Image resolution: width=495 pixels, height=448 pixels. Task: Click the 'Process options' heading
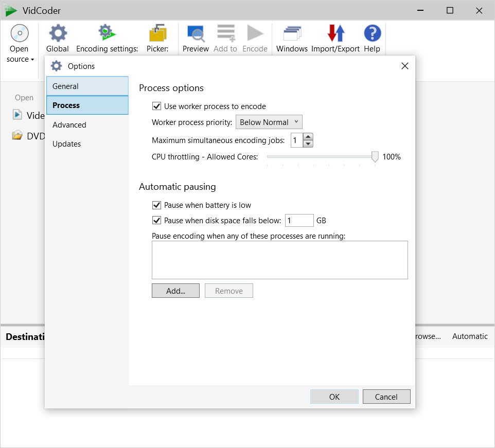coord(171,88)
